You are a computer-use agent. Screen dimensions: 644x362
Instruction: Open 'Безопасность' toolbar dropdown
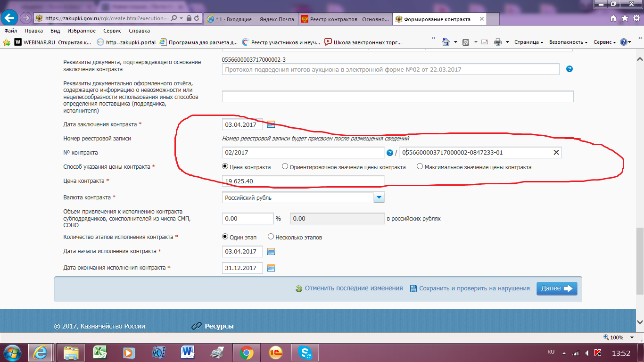pyautogui.click(x=568, y=42)
